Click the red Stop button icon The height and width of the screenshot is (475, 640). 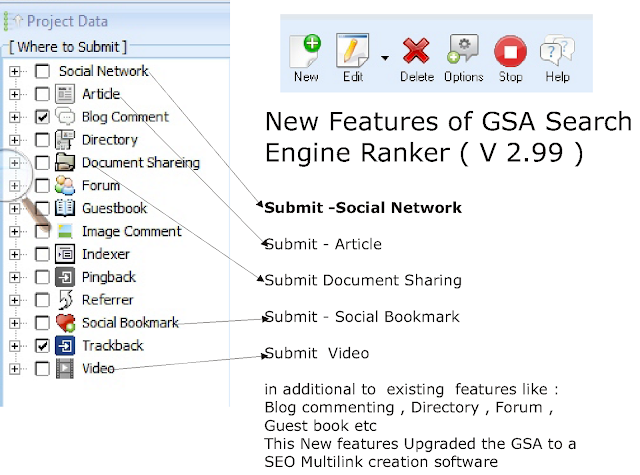pyautogui.click(x=510, y=51)
